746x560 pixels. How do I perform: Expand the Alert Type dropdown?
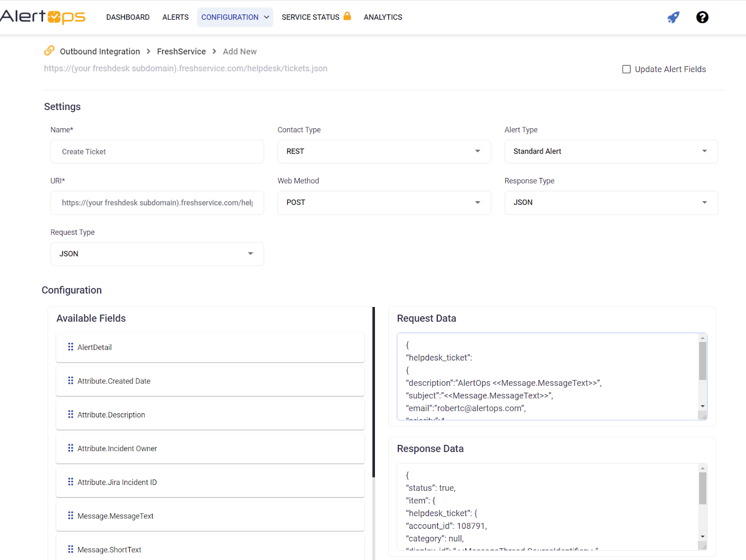(611, 151)
